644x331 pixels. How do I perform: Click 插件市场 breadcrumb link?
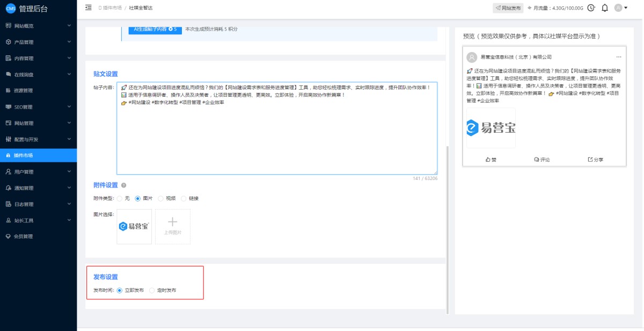(113, 8)
